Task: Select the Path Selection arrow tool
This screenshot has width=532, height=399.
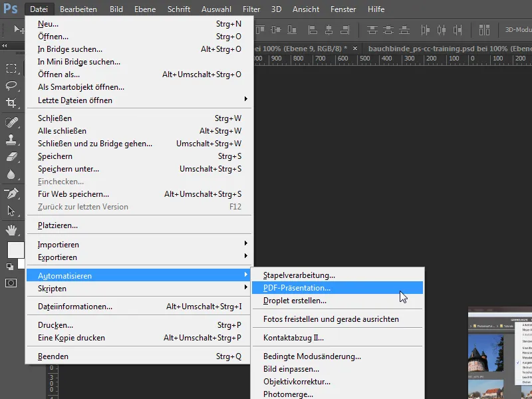Action: (11, 211)
